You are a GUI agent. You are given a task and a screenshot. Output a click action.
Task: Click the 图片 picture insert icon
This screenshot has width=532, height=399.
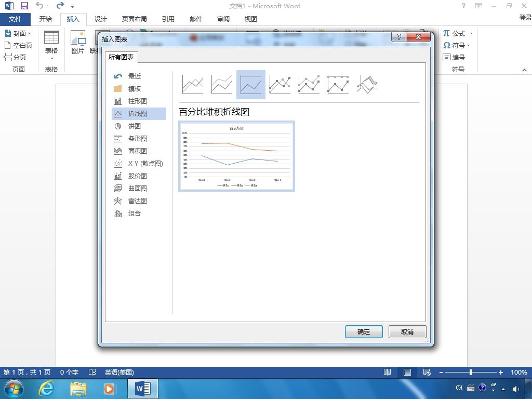[78, 42]
